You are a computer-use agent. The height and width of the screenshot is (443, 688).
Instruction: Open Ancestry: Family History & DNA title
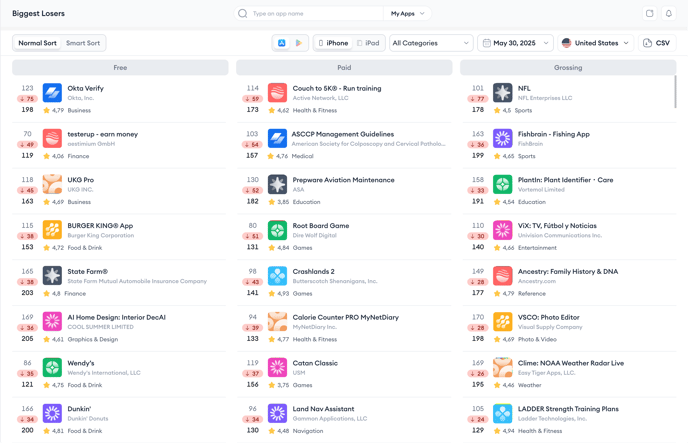click(x=568, y=272)
